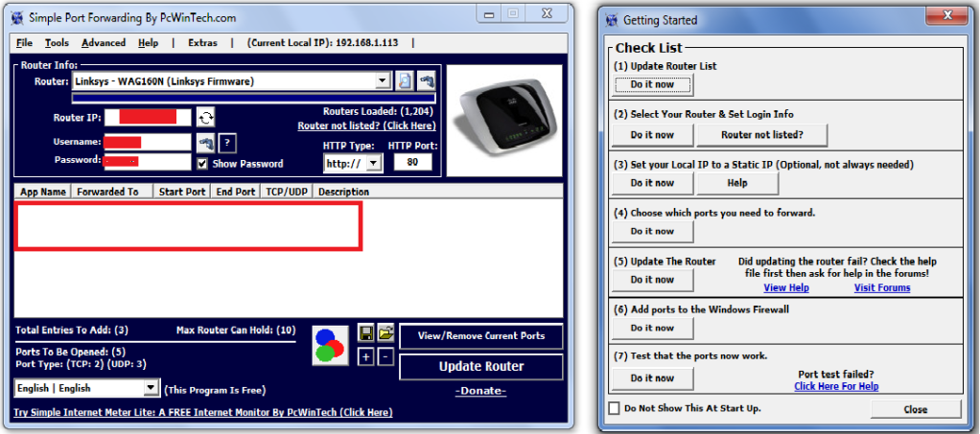Click the key icon beside the Username field

(205, 143)
